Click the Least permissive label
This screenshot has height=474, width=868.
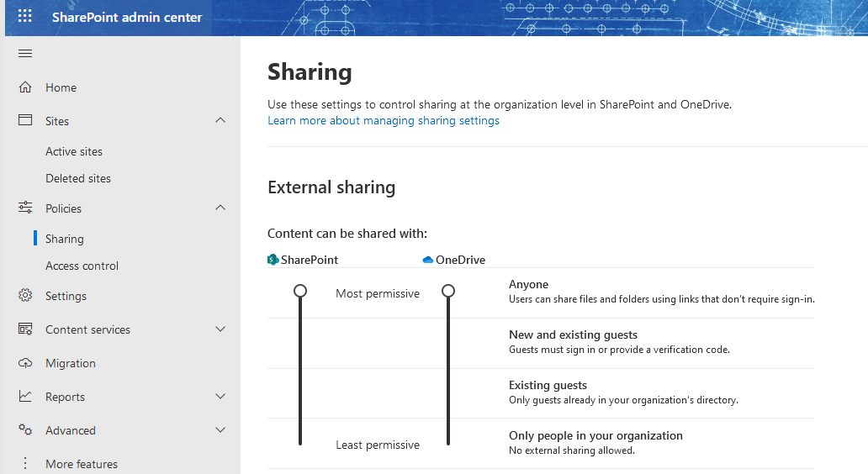pyautogui.click(x=378, y=445)
